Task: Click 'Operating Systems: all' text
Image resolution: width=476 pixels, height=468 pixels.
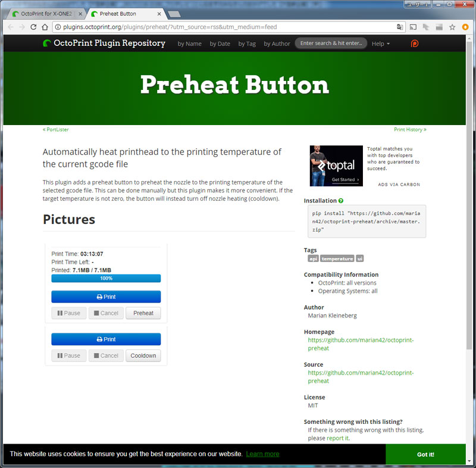Action: (x=347, y=291)
